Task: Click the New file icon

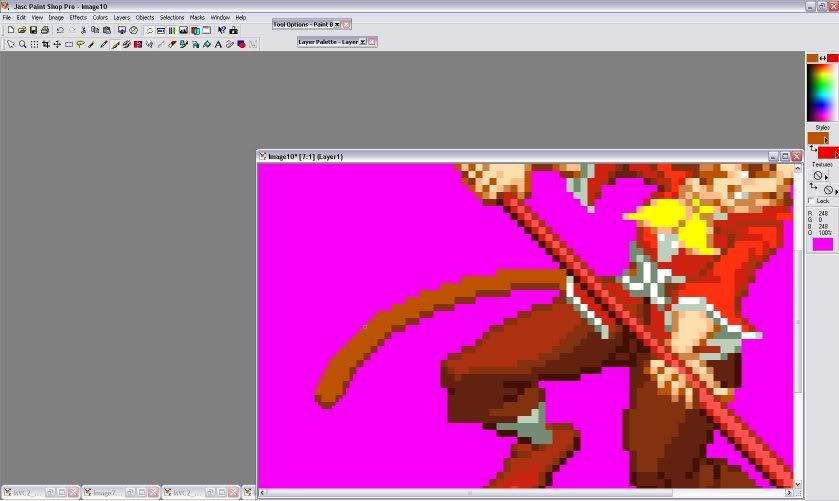Action: [x=11, y=30]
